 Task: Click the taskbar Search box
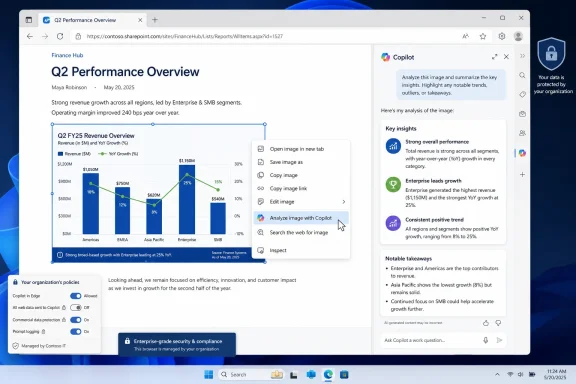coord(251,374)
